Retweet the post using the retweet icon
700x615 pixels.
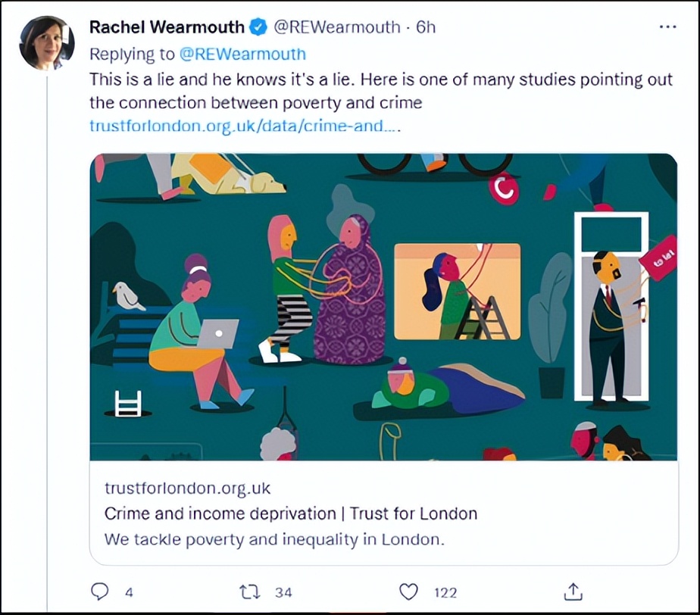(252, 592)
